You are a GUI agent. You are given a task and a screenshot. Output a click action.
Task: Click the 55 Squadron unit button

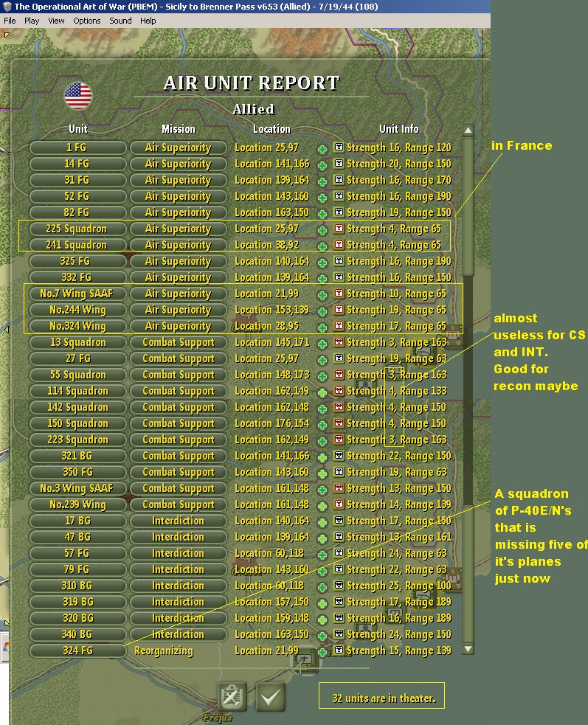click(x=77, y=375)
